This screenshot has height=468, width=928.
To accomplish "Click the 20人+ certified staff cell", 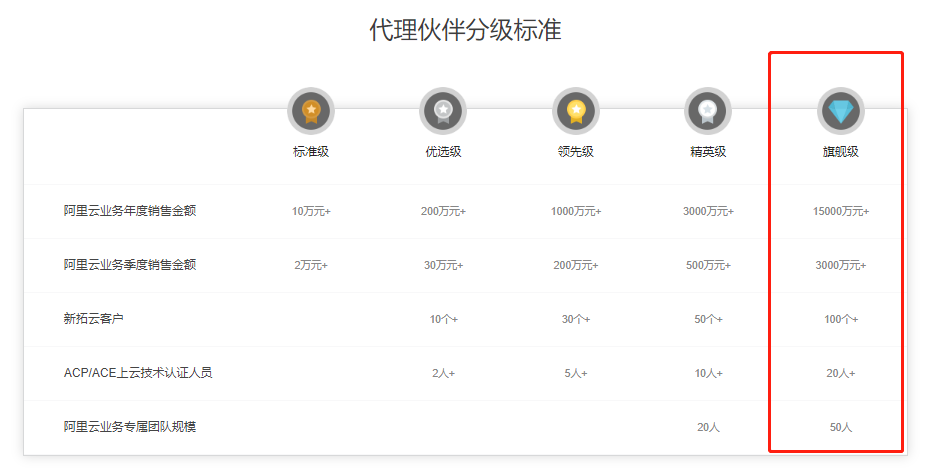I will (x=840, y=373).
